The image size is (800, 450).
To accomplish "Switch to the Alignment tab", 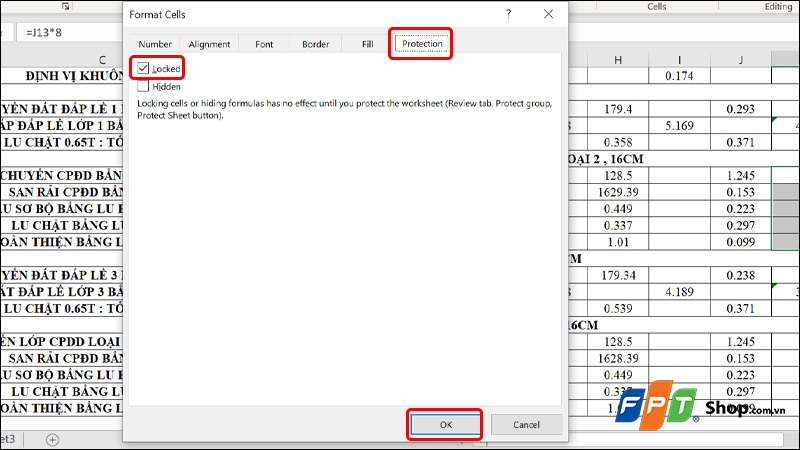I will point(209,44).
